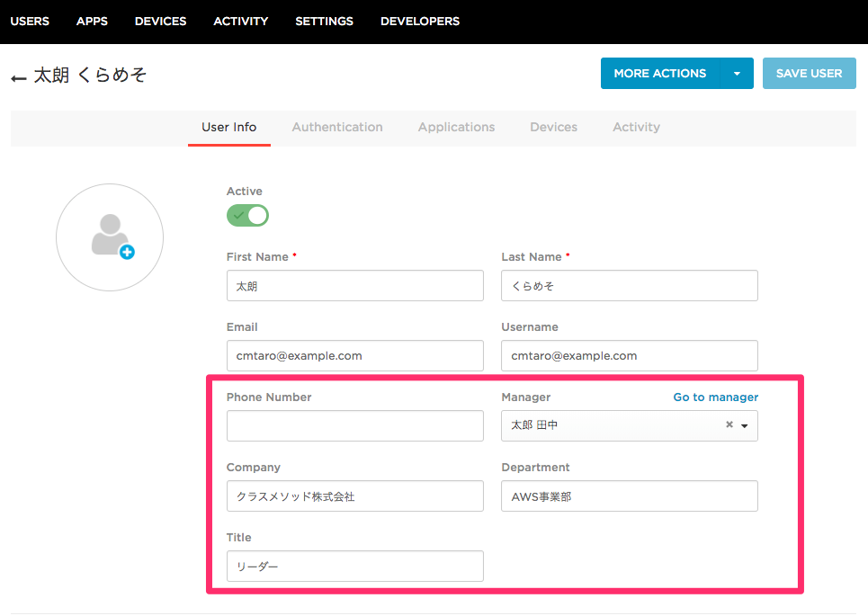Navigate to the SETTINGS menu
This screenshot has width=868, height=616.
click(324, 21)
